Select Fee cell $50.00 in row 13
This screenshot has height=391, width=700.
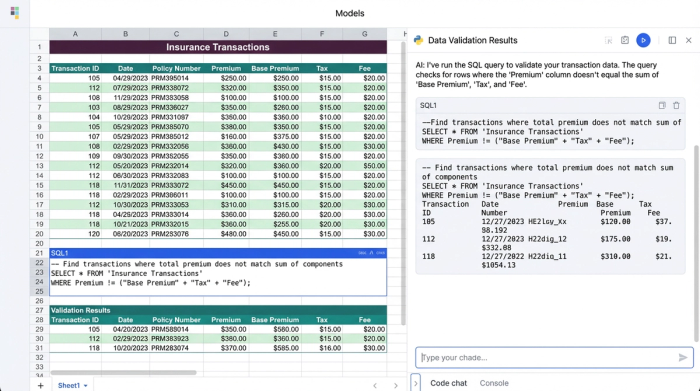[365, 166]
